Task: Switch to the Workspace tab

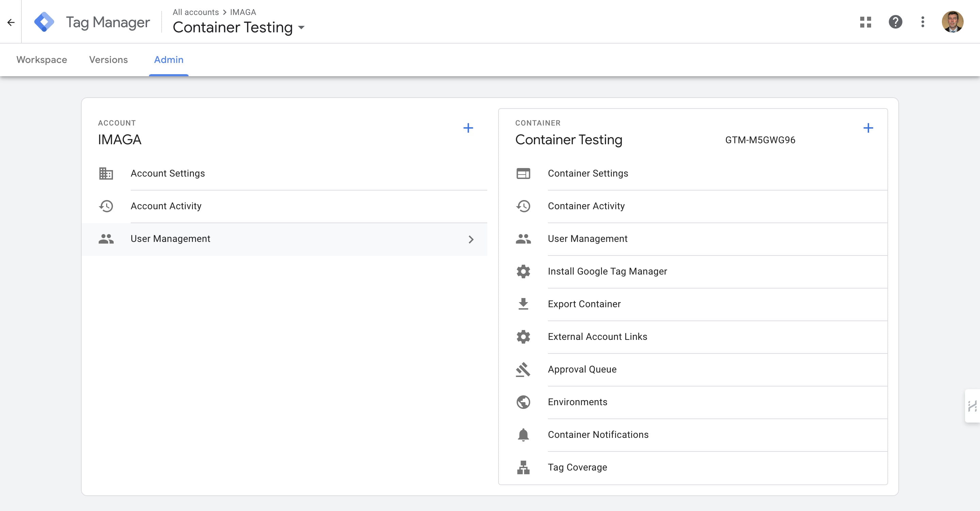Action: click(x=42, y=60)
